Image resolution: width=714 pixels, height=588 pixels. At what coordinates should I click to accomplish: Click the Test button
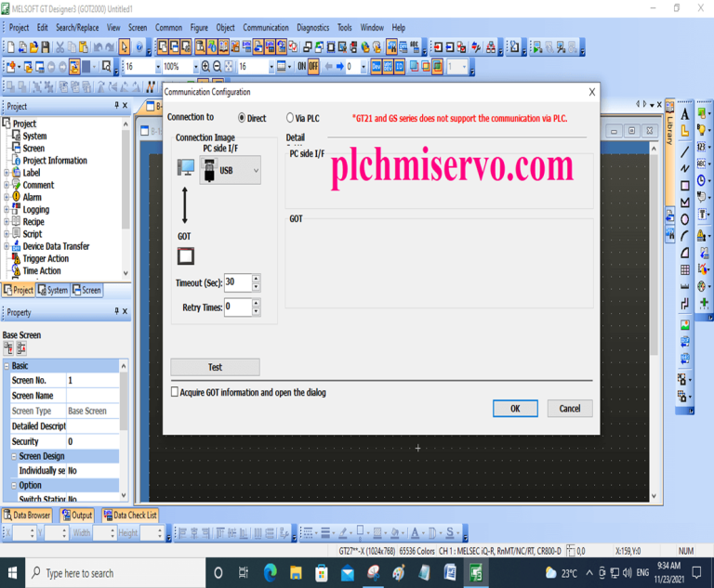(215, 367)
